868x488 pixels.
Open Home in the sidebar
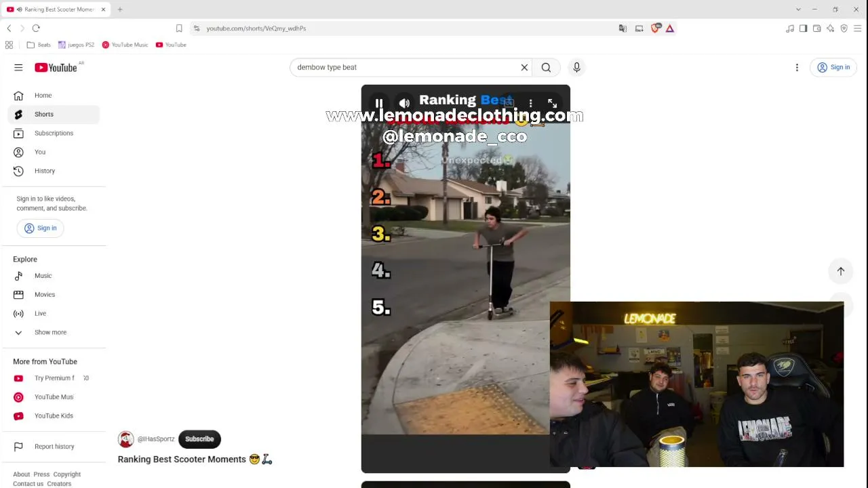pyautogui.click(x=54, y=96)
